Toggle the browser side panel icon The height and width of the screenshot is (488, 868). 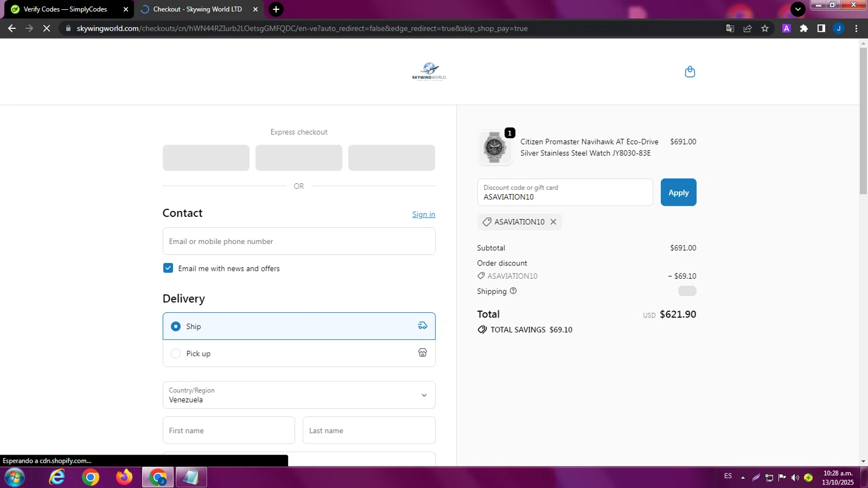point(821,28)
